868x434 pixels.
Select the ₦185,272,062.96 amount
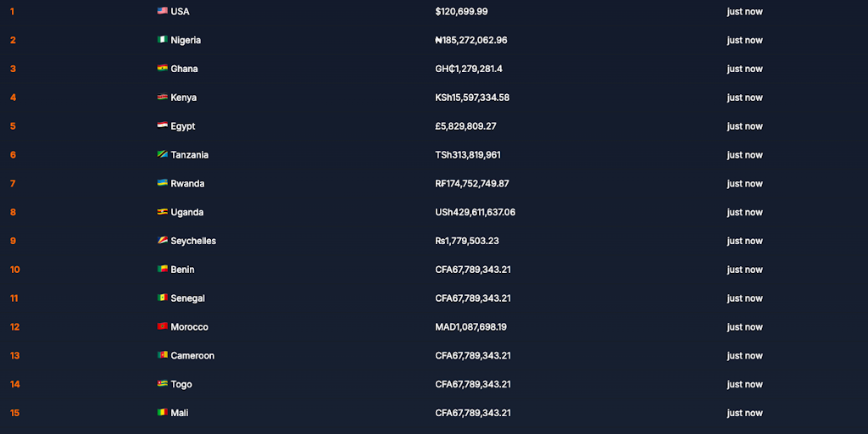(471, 40)
